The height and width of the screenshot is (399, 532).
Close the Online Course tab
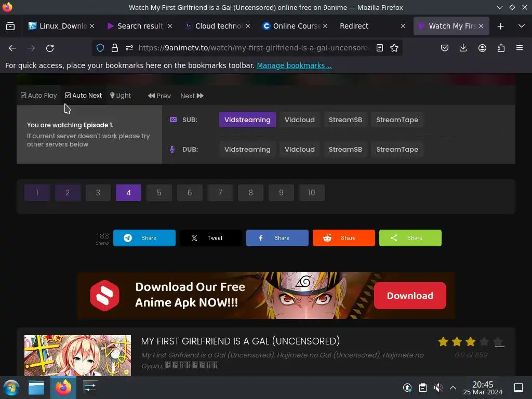point(325,26)
